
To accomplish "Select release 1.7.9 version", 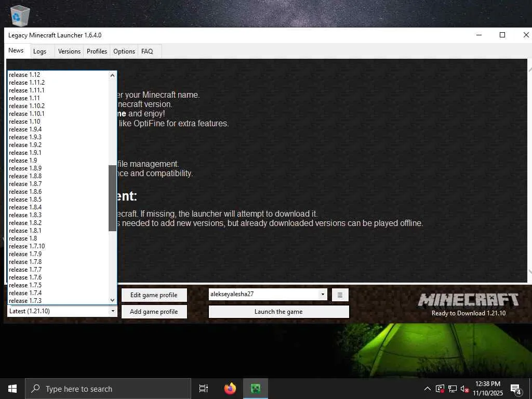I will point(58,254).
